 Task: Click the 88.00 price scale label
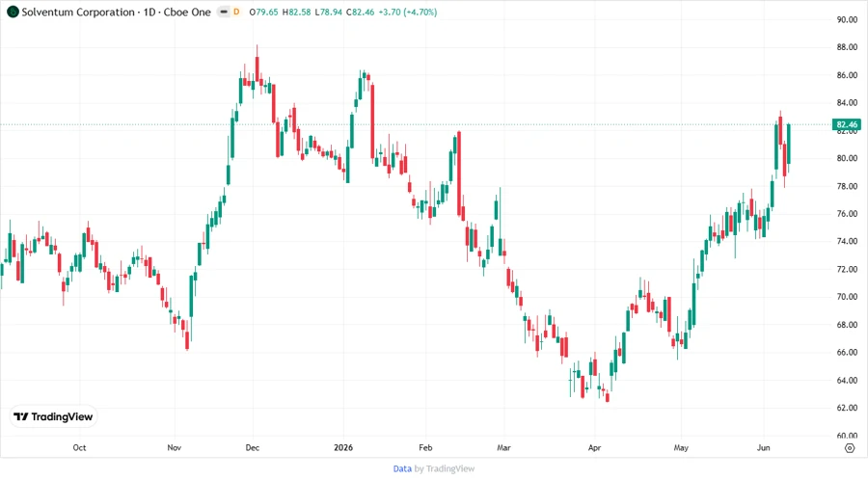tap(847, 47)
